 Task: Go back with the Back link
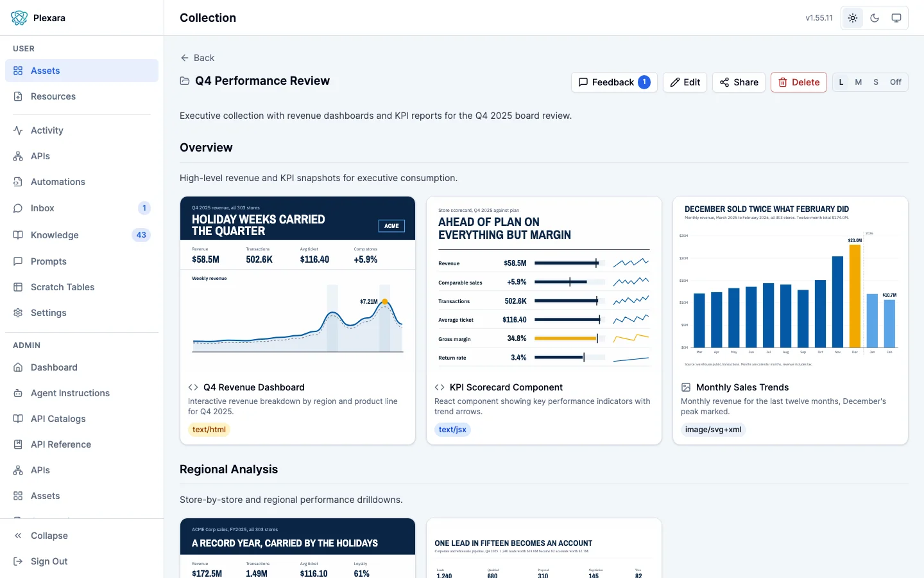[197, 58]
